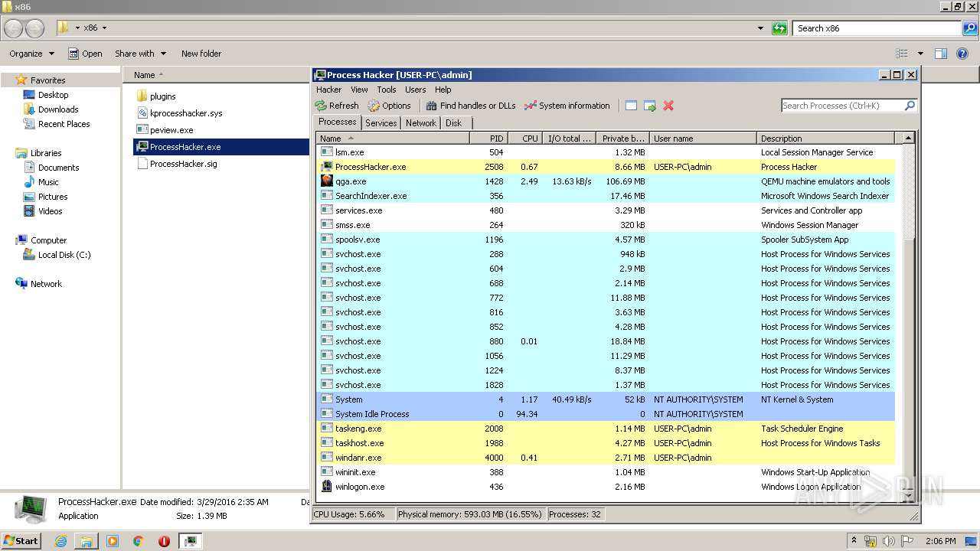Image resolution: width=980 pixels, height=551 pixels.
Task: Open the Tools menu
Action: (387, 90)
